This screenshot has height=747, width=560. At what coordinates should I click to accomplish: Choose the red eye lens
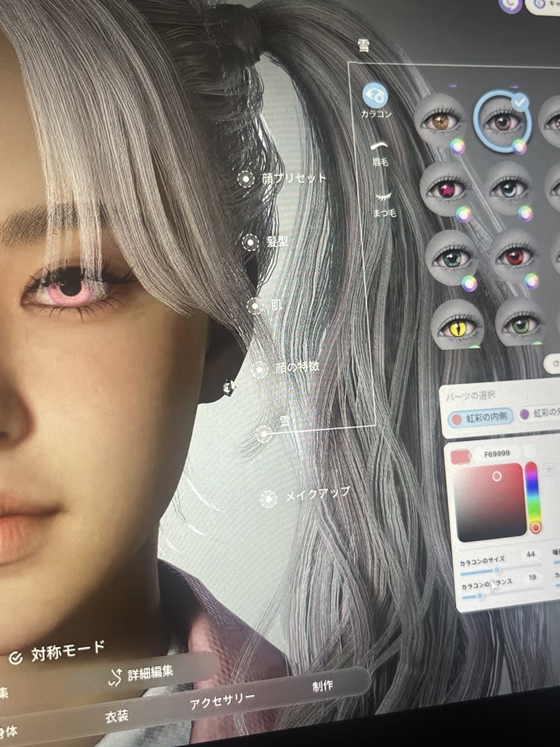[x=513, y=255]
